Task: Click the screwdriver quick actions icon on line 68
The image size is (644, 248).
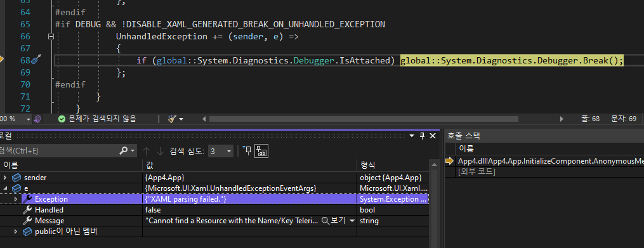Action: [36, 60]
